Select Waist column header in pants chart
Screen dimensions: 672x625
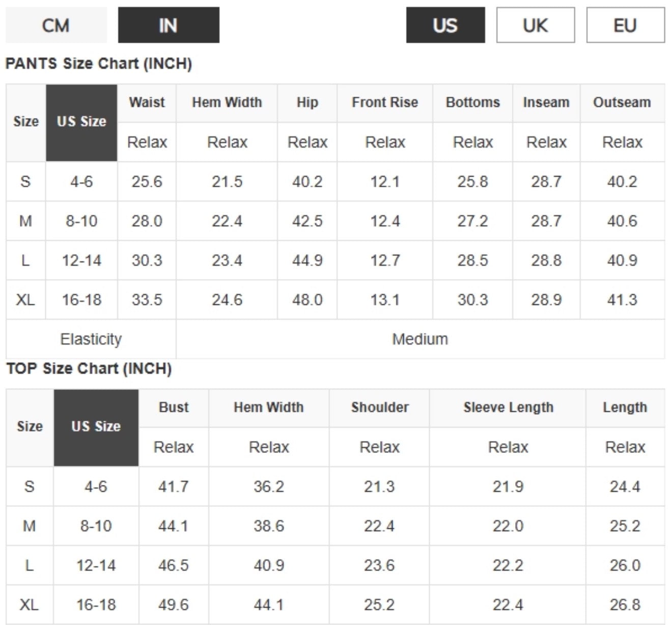point(147,103)
